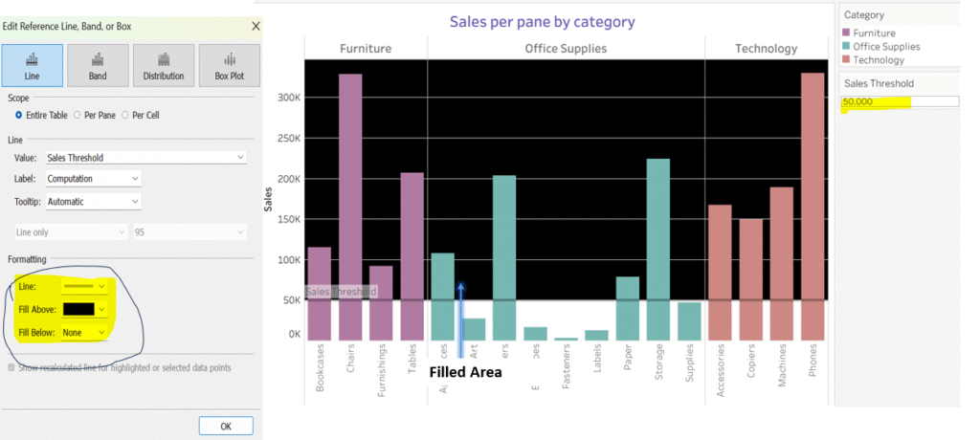Select the Per Cell scope option

[128, 115]
